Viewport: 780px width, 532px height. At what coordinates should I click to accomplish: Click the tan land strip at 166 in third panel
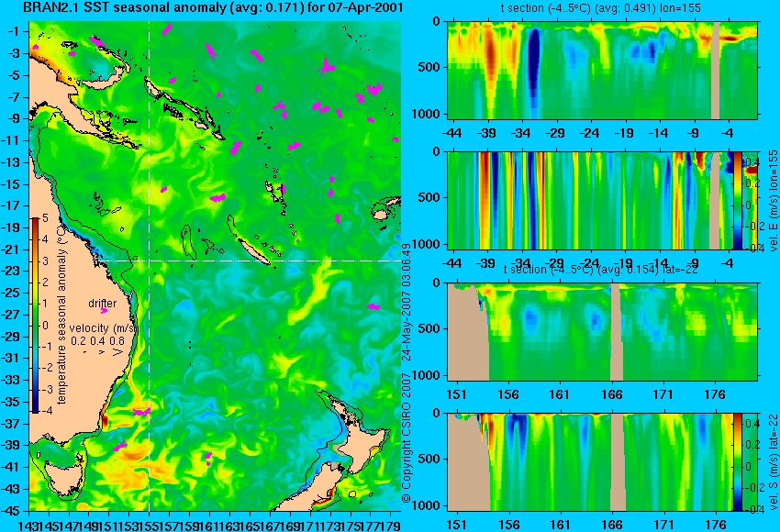click(616, 332)
